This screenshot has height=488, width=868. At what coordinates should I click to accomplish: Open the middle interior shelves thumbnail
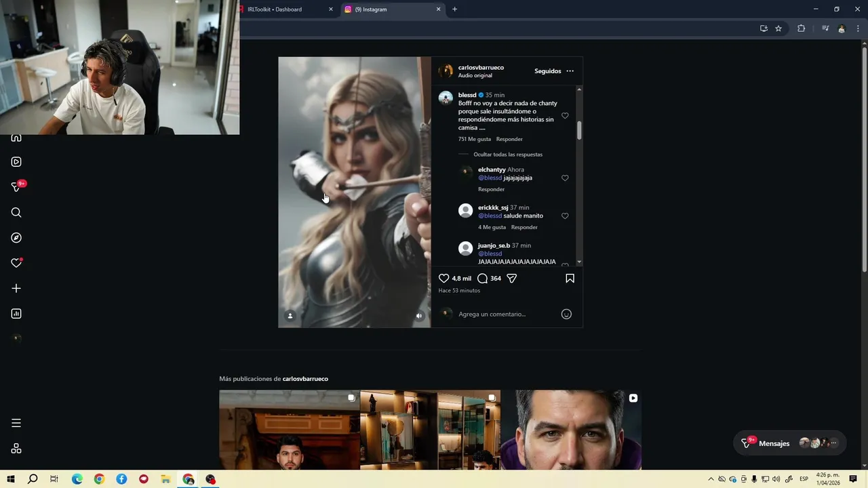click(431, 430)
